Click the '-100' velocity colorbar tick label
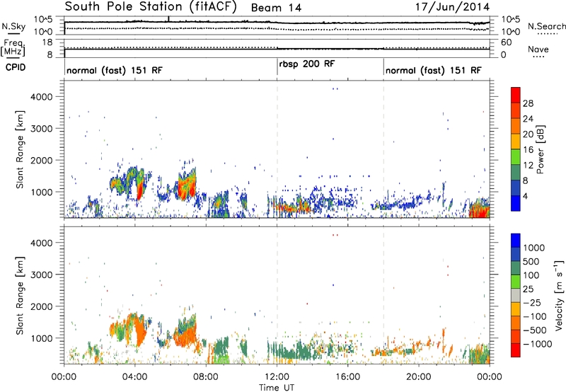 [535, 316]
